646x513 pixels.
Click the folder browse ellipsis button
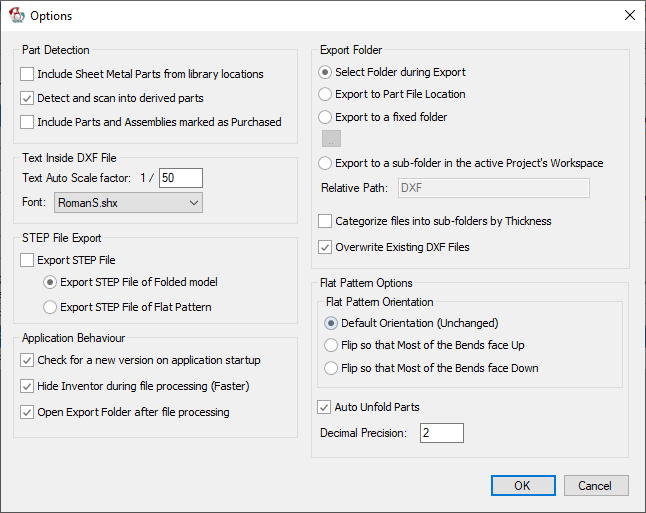(332, 139)
